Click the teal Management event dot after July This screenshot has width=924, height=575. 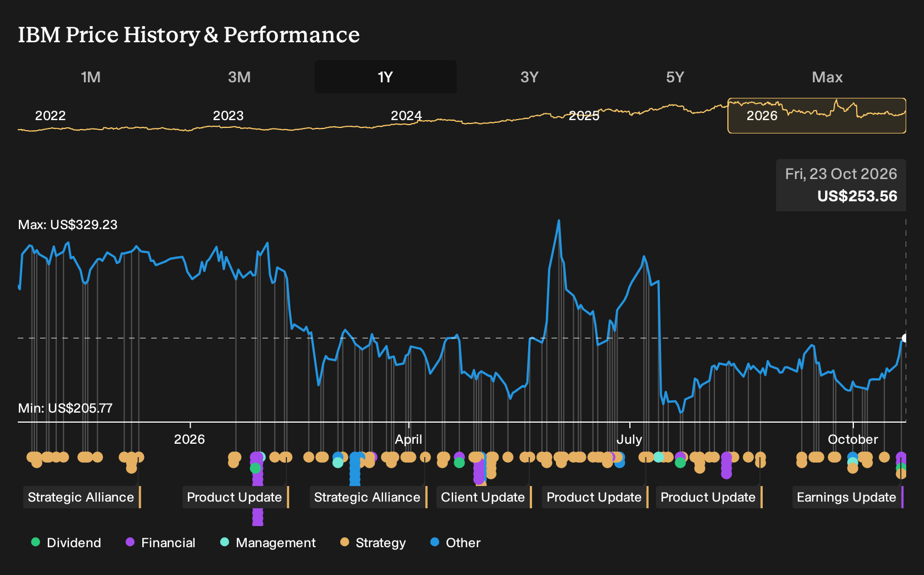[x=659, y=457]
